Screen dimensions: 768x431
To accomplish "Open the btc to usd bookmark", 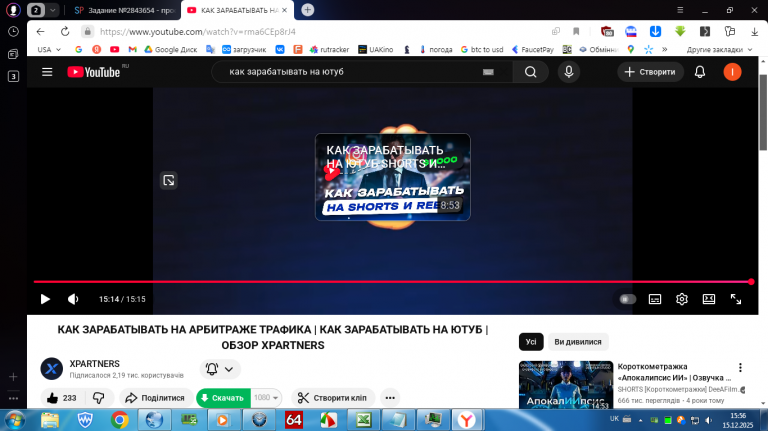I will pos(482,49).
